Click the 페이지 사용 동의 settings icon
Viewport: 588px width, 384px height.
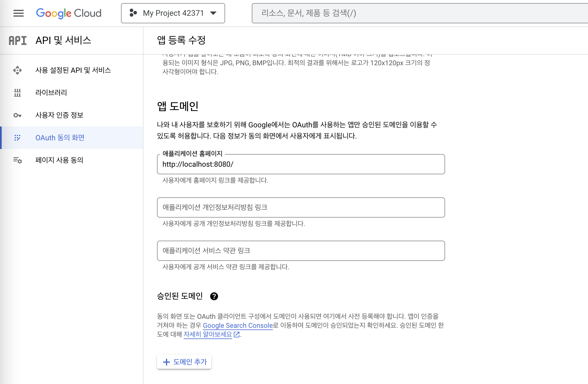17,160
